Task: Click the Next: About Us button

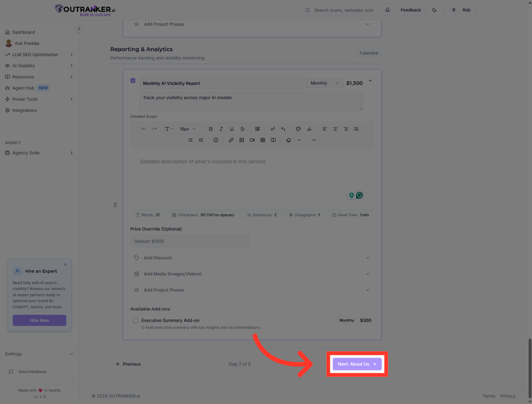Action: 357,364
